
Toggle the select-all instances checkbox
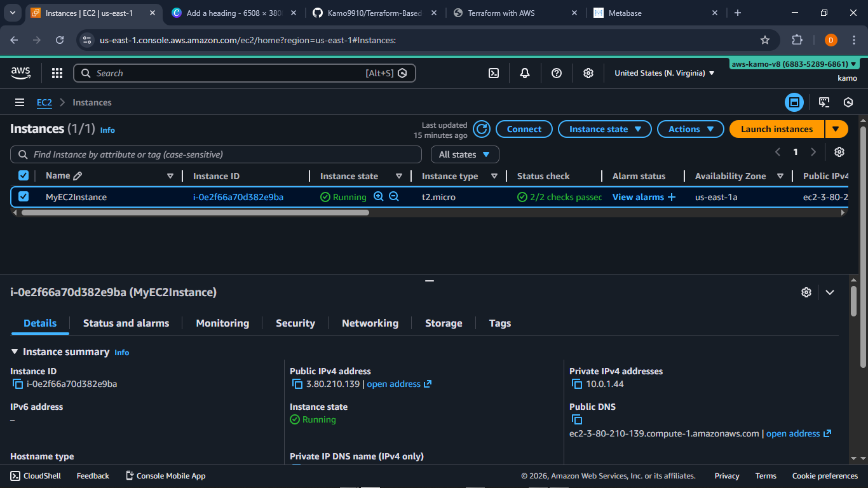pyautogui.click(x=24, y=176)
